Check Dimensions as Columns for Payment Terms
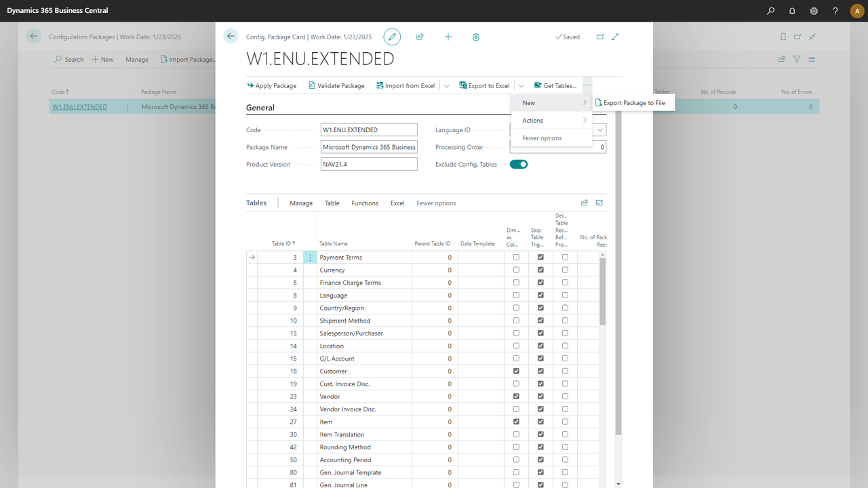 click(517, 258)
